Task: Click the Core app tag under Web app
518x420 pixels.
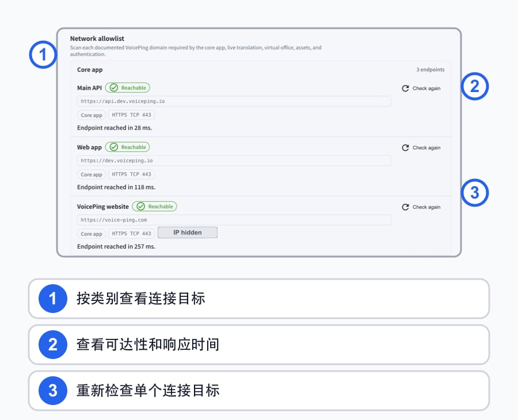Action: pyautogui.click(x=92, y=174)
